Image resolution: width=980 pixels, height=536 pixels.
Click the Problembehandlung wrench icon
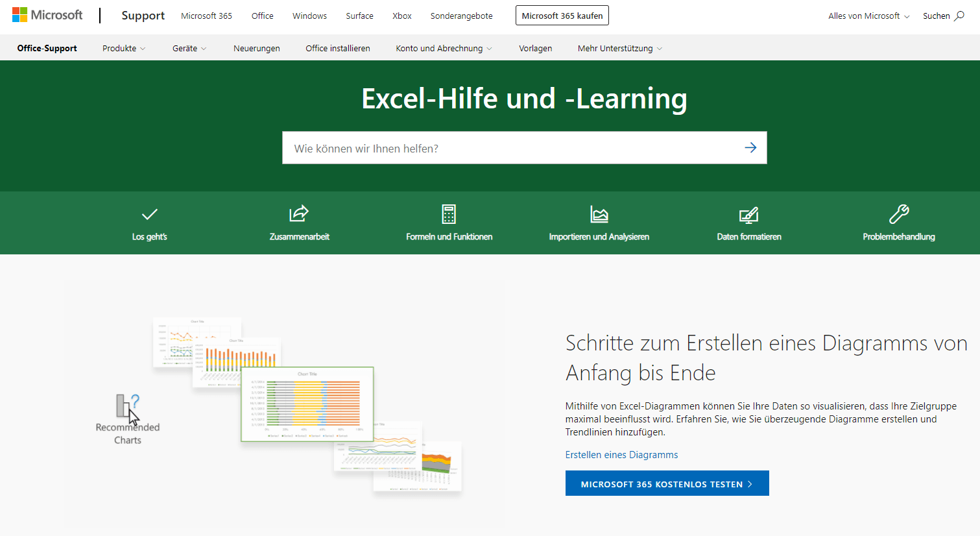click(x=899, y=214)
